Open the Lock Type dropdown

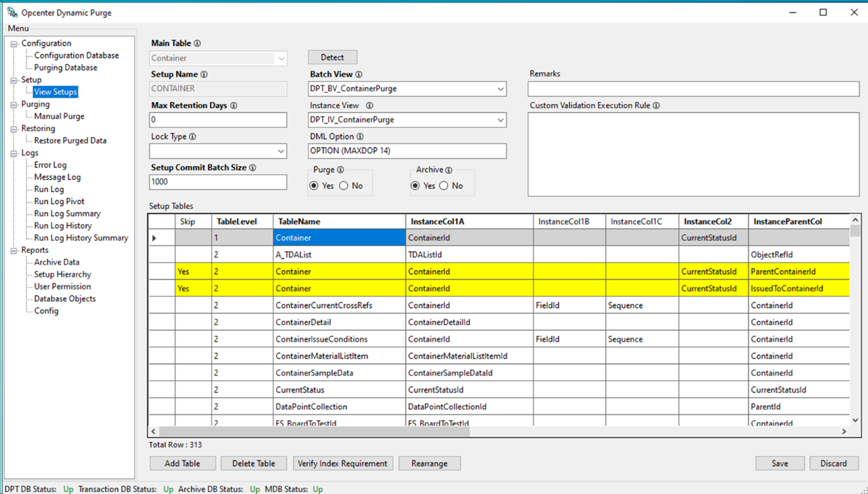pos(281,151)
